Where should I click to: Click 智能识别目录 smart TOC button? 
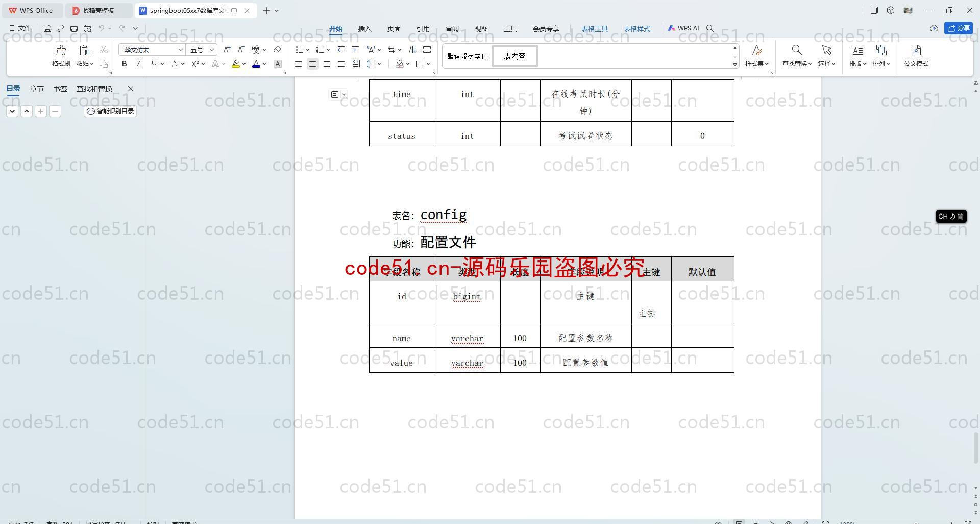[110, 111]
